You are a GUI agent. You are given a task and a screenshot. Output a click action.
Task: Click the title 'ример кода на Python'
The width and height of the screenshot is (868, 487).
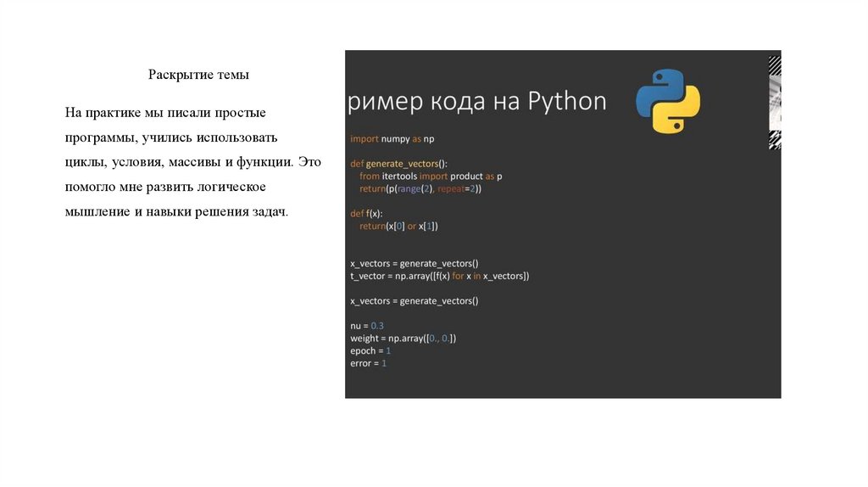(x=477, y=102)
